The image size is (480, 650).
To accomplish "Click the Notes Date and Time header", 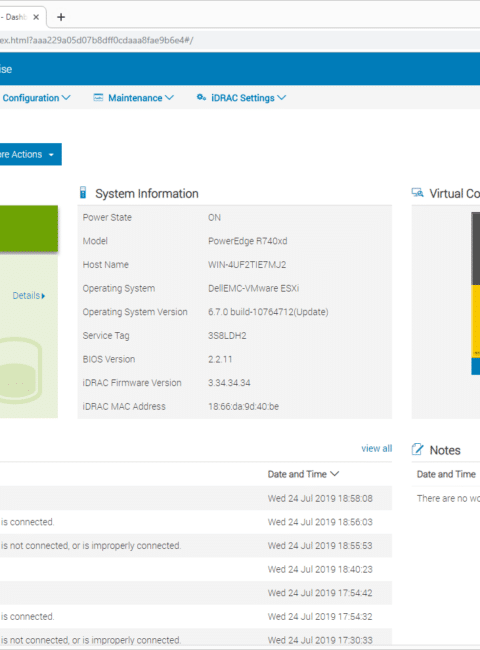I will [x=446, y=474].
